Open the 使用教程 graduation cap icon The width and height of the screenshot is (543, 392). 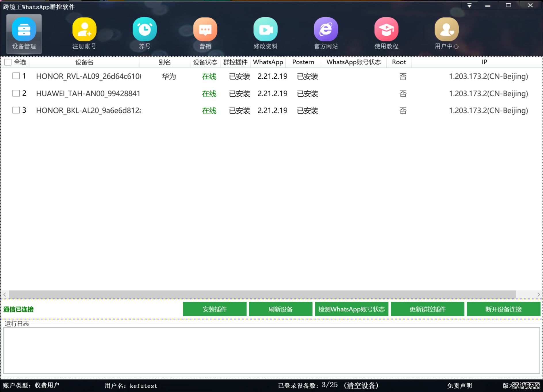coord(386,34)
